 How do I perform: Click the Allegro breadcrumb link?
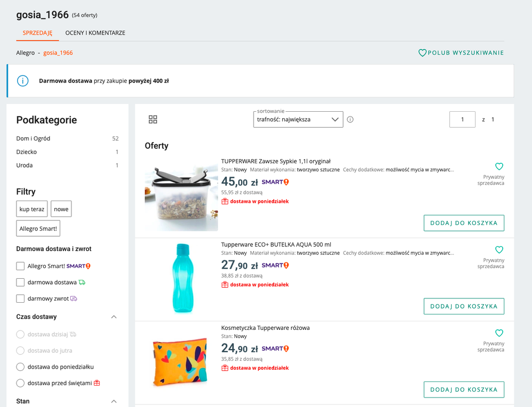click(26, 53)
